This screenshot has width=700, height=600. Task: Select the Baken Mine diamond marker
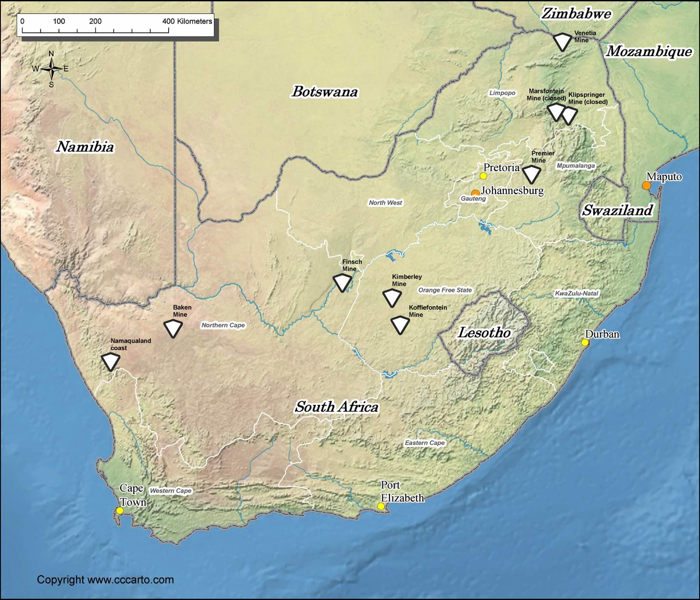click(173, 328)
